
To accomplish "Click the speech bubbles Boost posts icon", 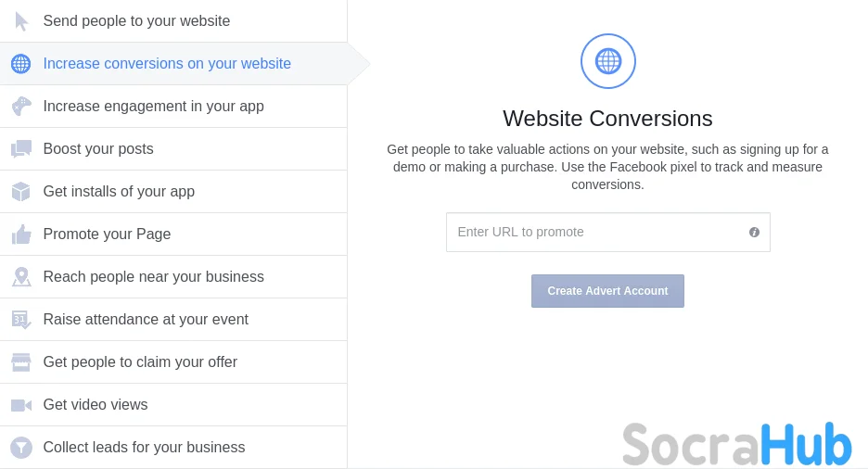I will 20,149.
